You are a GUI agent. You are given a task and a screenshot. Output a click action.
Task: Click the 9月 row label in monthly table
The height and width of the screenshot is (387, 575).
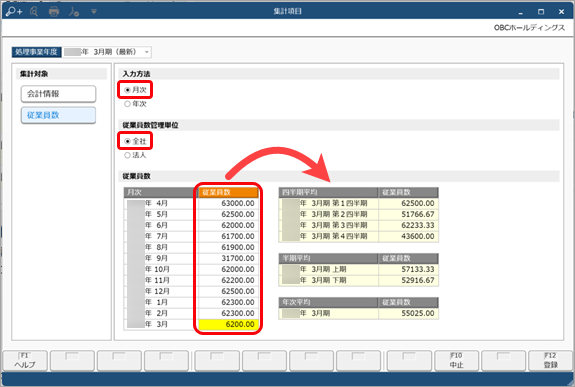click(158, 259)
